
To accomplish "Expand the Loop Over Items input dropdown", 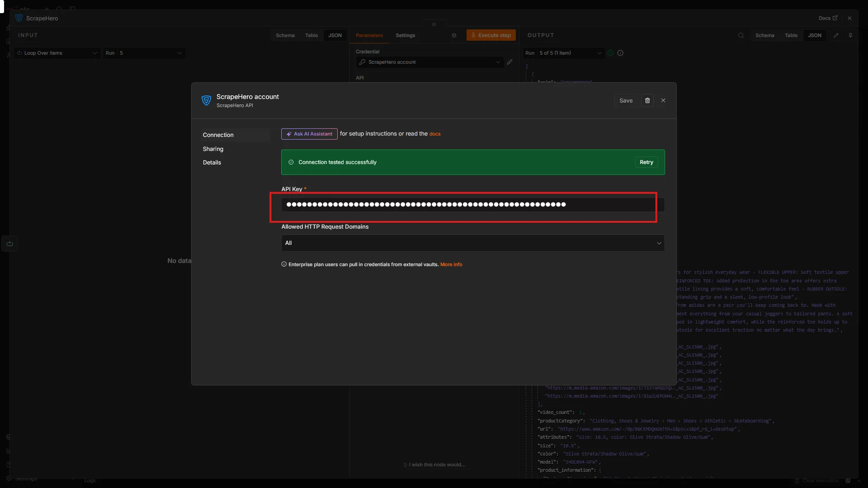I will click(57, 53).
